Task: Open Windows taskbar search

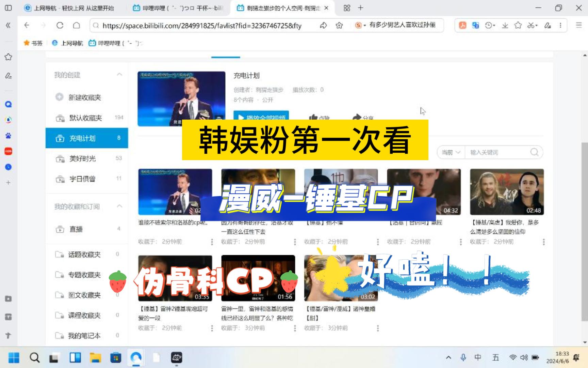Action: click(34, 358)
